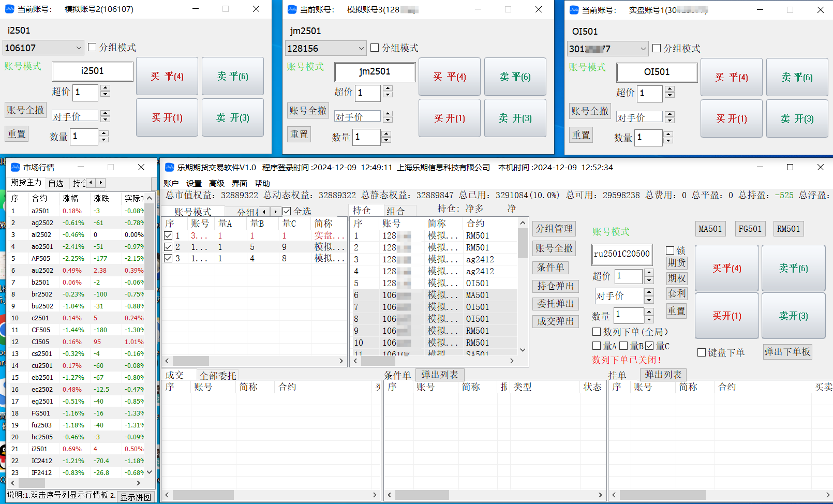Decrease quantity stepper in the jm2501 panel
833x504 pixels.
coord(386,140)
